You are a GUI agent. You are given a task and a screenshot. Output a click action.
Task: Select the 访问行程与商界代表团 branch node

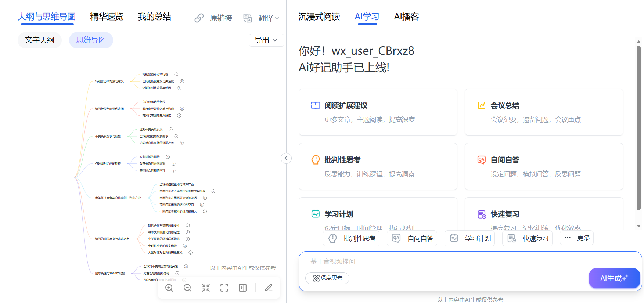coord(109,109)
